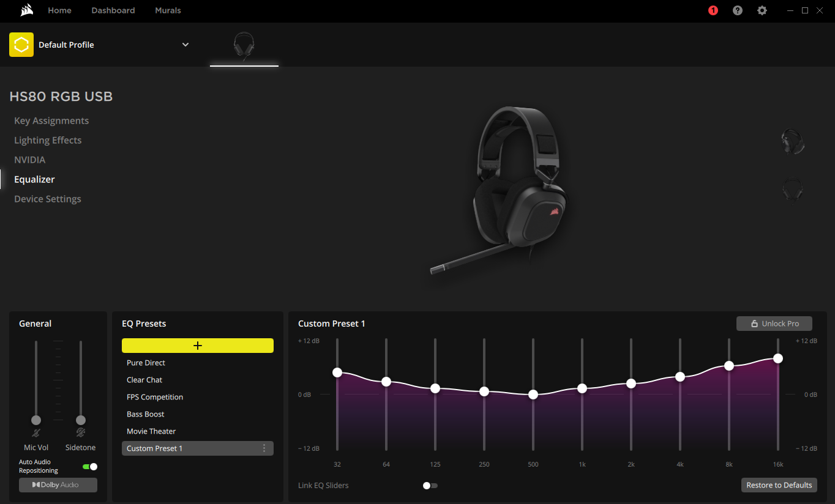Toggle the Link EQ Sliders switch

coord(430,486)
